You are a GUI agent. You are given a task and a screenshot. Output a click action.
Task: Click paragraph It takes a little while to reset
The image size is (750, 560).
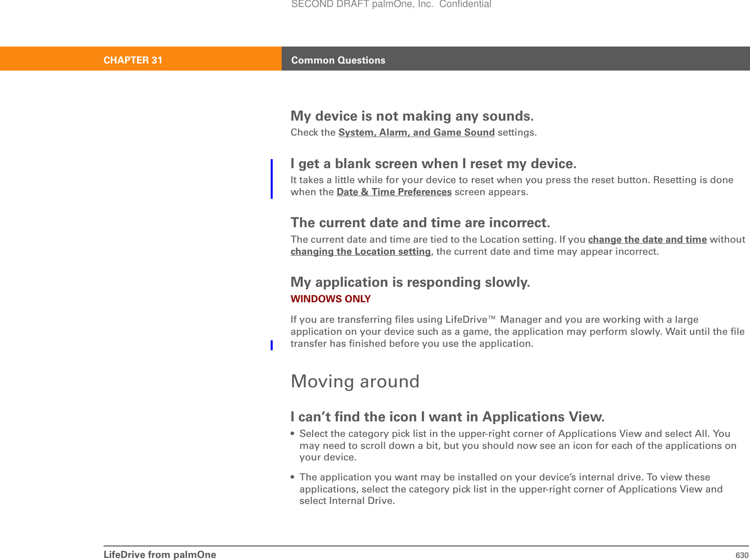(512, 186)
